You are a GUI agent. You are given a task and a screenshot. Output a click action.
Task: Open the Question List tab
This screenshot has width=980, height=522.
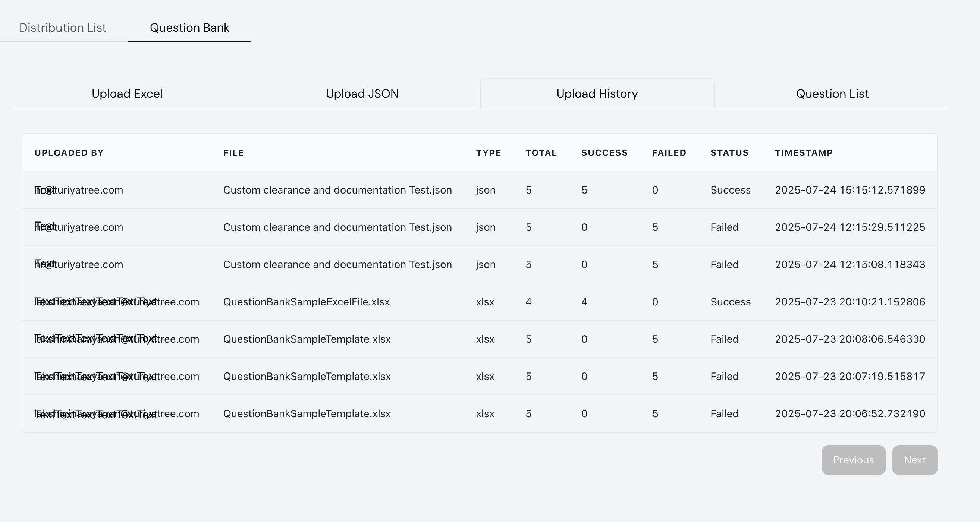(x=831, y=94)
